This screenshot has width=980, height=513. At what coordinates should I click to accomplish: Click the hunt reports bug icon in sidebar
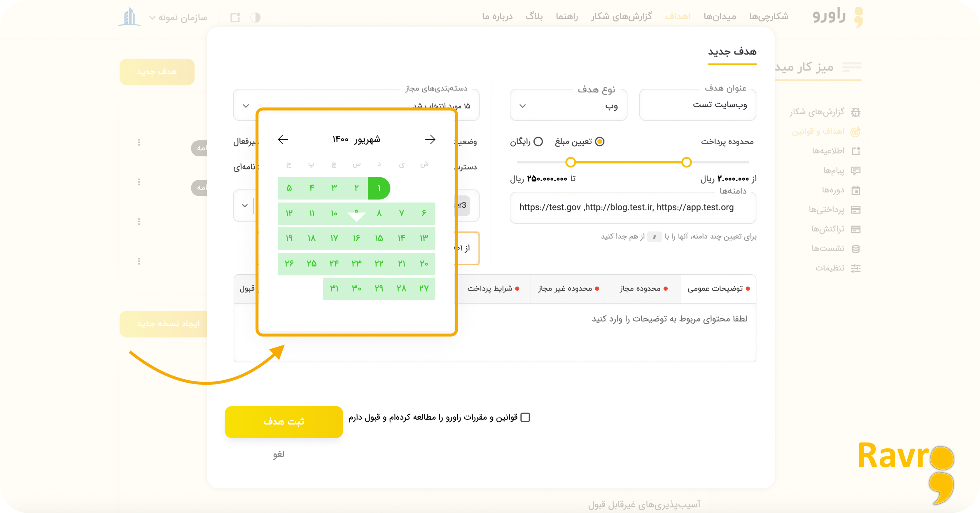(x=855, y=112)
